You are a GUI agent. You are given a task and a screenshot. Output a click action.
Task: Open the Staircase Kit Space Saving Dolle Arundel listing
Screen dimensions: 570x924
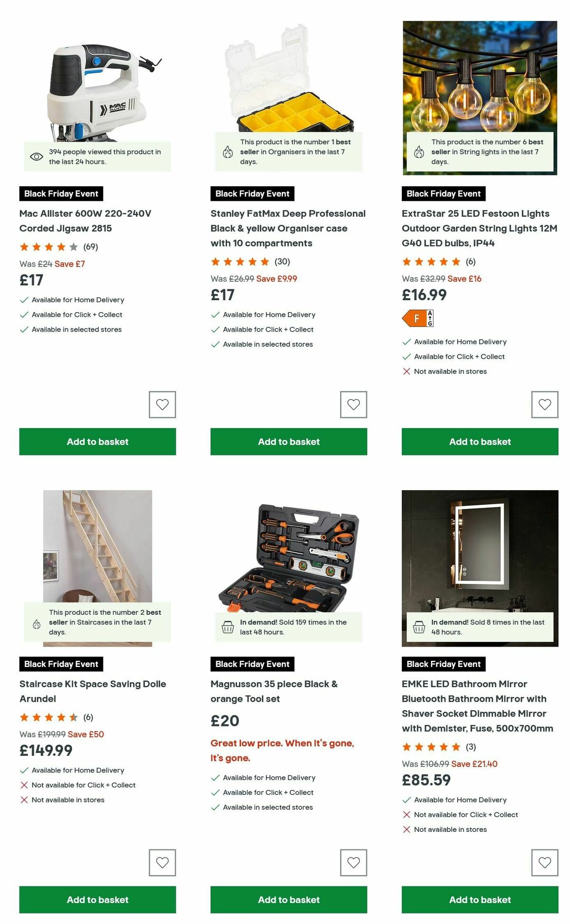click(92, 691)
